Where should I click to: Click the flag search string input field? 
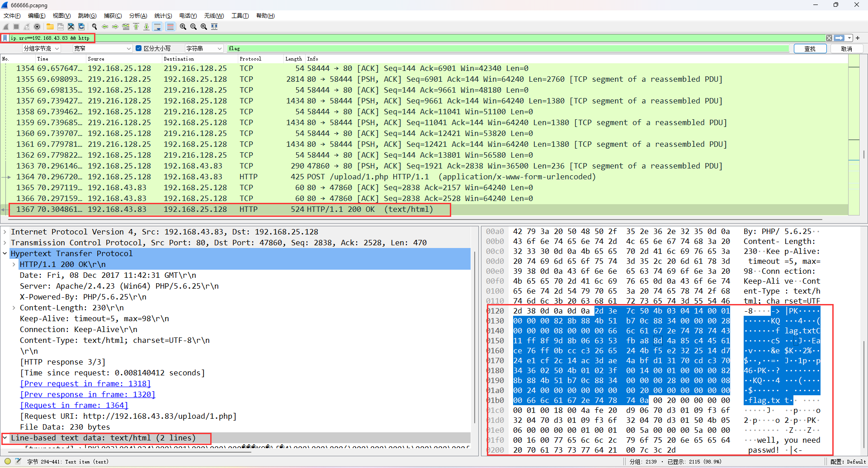coord(508,48)
